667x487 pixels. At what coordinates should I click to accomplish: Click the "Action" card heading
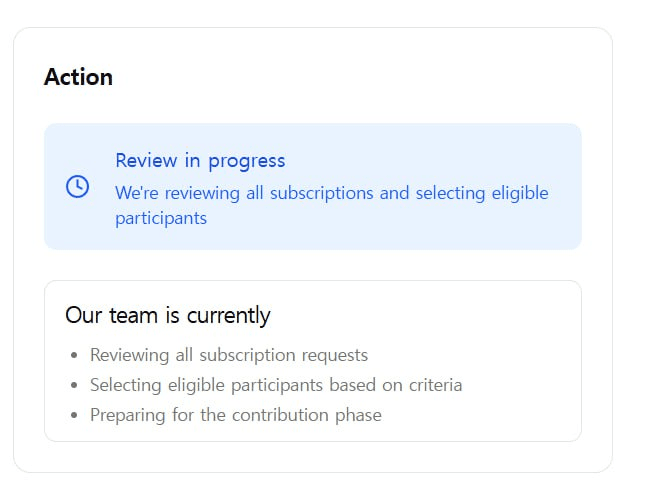click(x=78, y=77)
